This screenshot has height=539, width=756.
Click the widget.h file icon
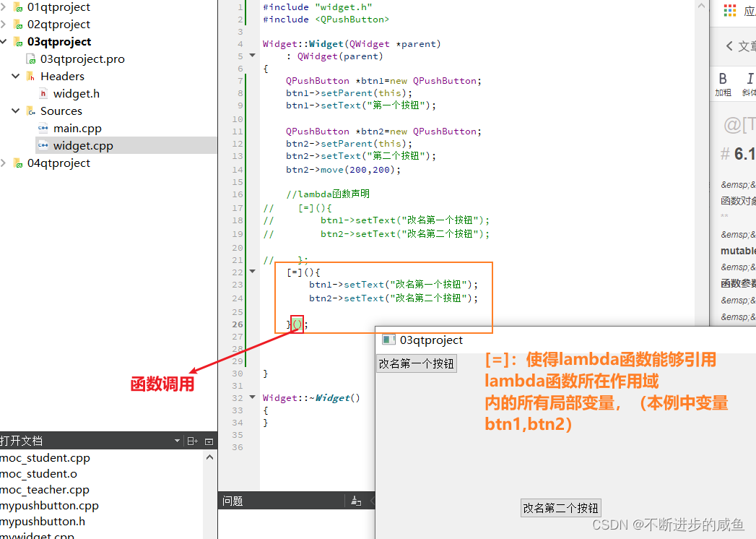point(43,94)
